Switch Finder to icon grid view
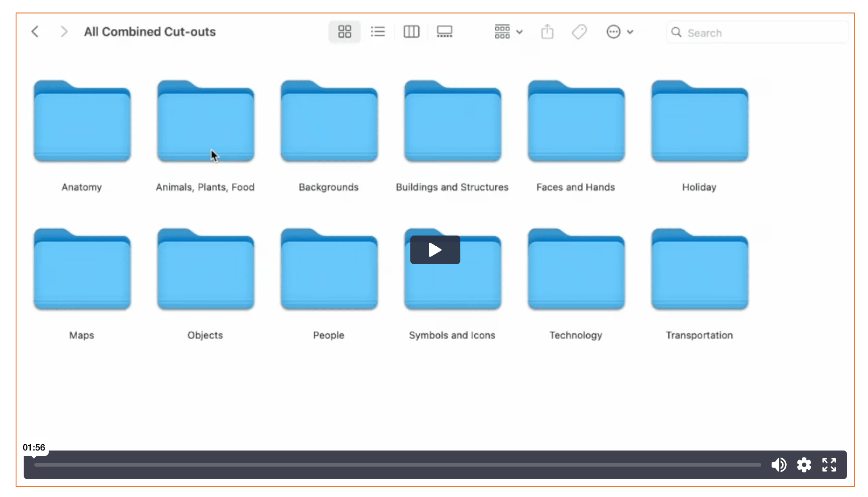This screenshot has width=868, height=497. (x=344, y=32)
